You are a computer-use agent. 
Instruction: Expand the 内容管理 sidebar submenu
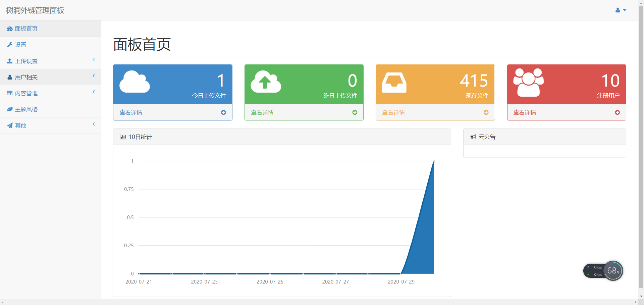coord(50,93)
